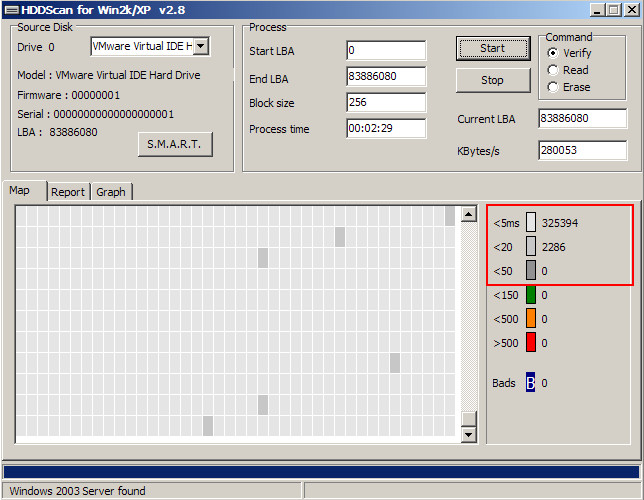Click the green <150 legend swatch

pos(531,295)
